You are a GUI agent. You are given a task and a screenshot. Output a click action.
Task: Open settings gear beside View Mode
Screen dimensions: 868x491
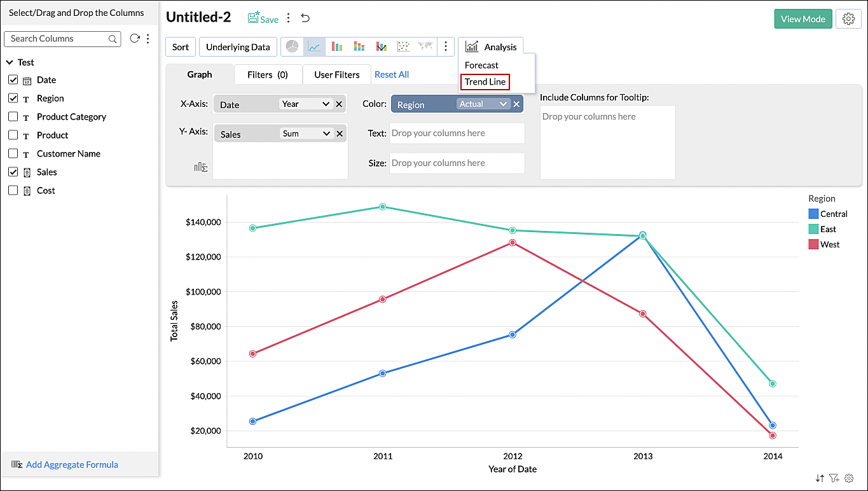coord(848,19)
